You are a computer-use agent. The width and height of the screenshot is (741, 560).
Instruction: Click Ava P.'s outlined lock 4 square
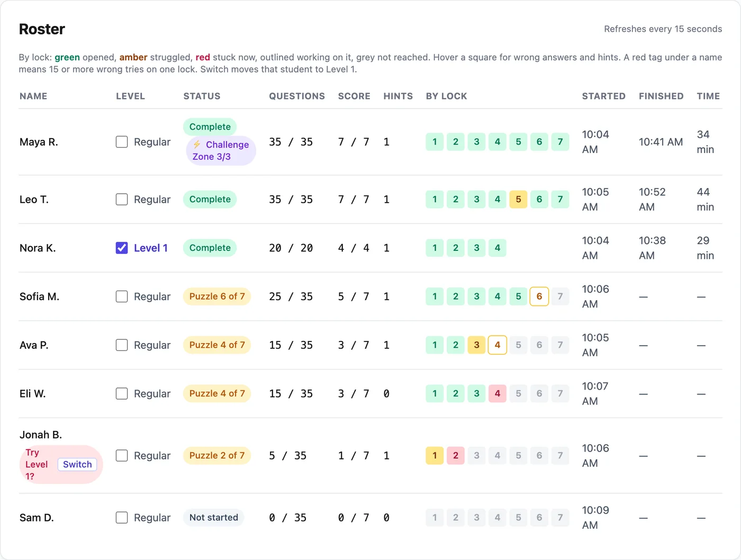498,345
